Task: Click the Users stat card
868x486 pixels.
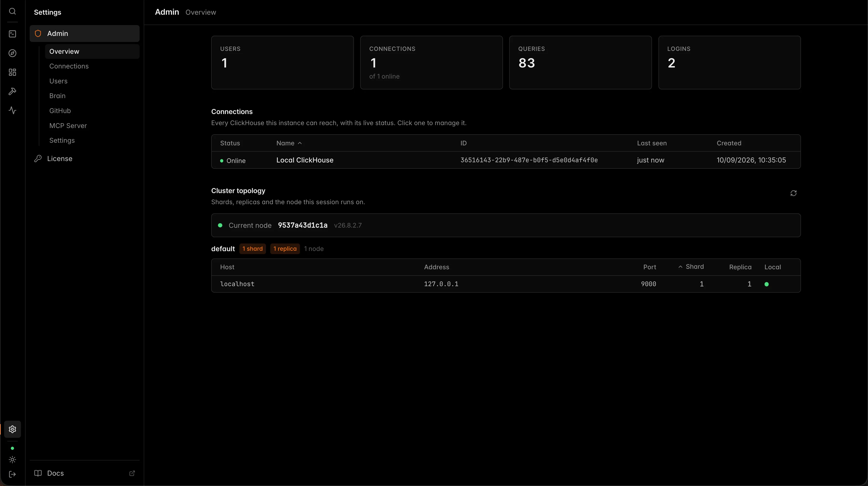Action: click(x=282, y=63)
